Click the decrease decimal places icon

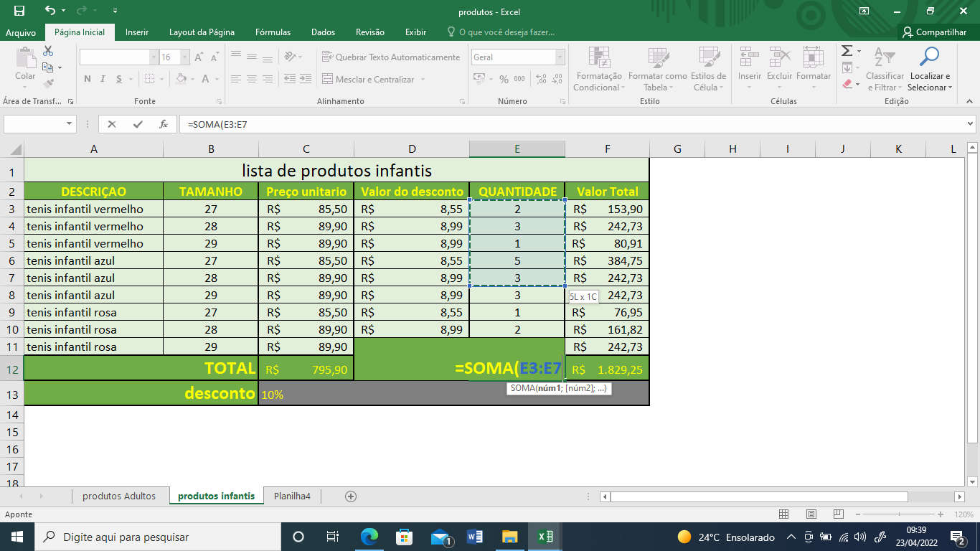tap(557, 79)
